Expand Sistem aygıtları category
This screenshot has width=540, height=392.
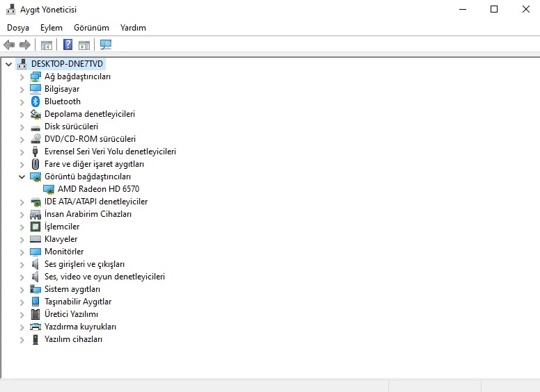click(22, 290)
